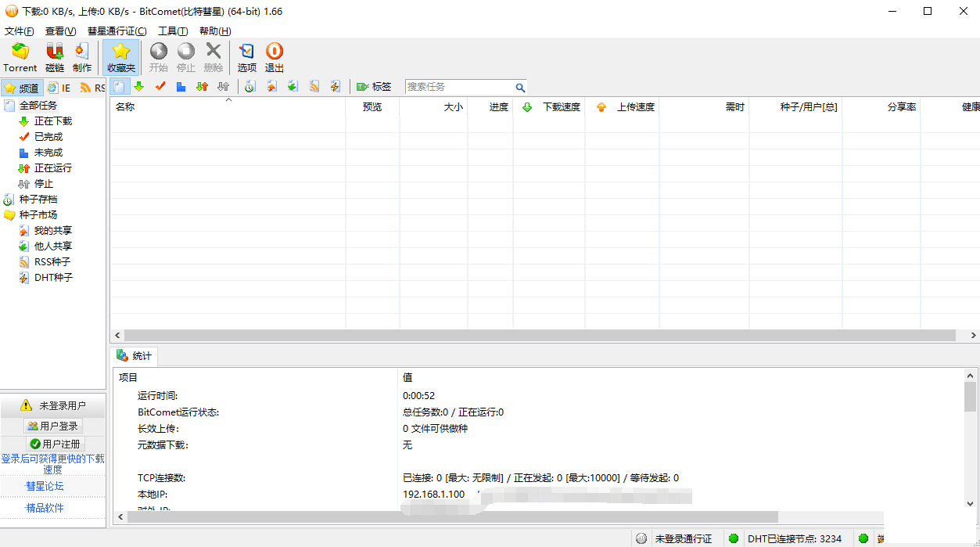Open the 工具(T) menu

coord(173,31)
